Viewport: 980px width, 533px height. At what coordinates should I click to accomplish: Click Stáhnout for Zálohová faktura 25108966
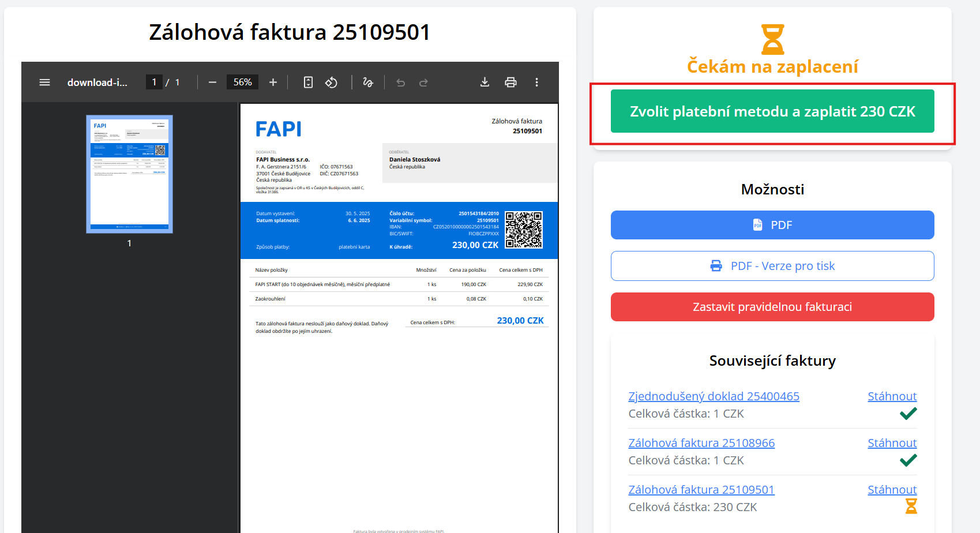[x=892, y=443]
